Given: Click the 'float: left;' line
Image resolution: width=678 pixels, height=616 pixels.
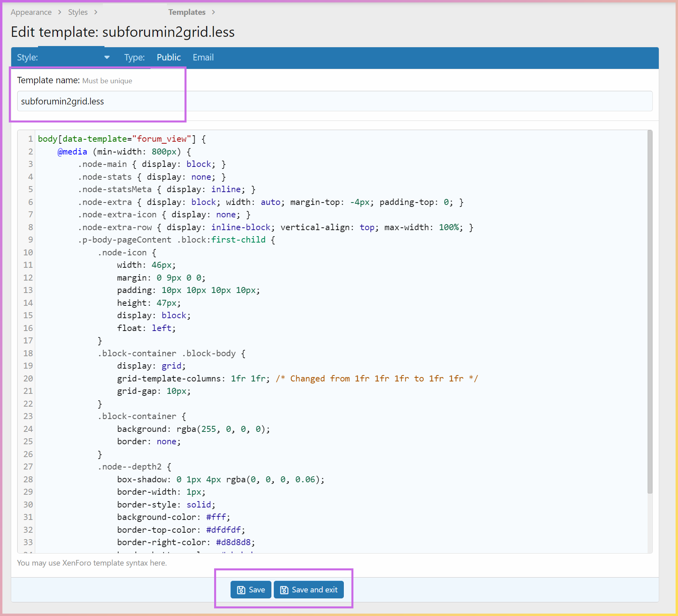Looking at the screenshot, I should point(146,328).
